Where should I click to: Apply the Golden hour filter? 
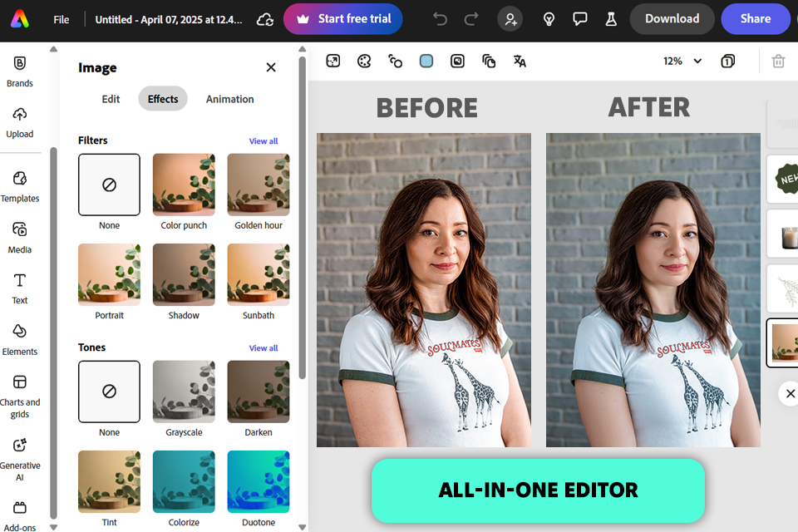pyautogui.click(x=259, y=185)
